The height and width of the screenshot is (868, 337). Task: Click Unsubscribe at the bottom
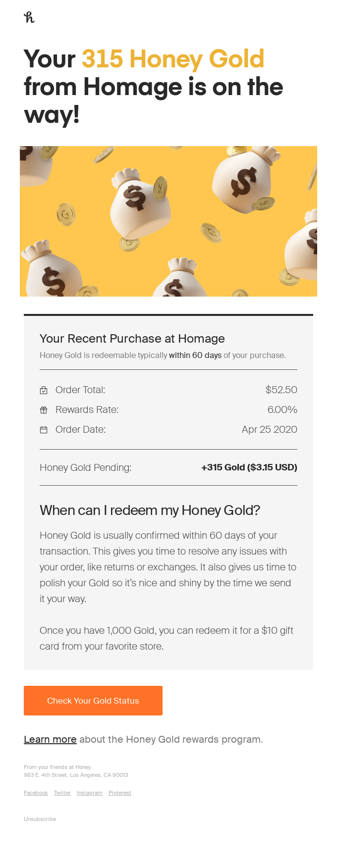pyautogui.click(x=40, y=819)
